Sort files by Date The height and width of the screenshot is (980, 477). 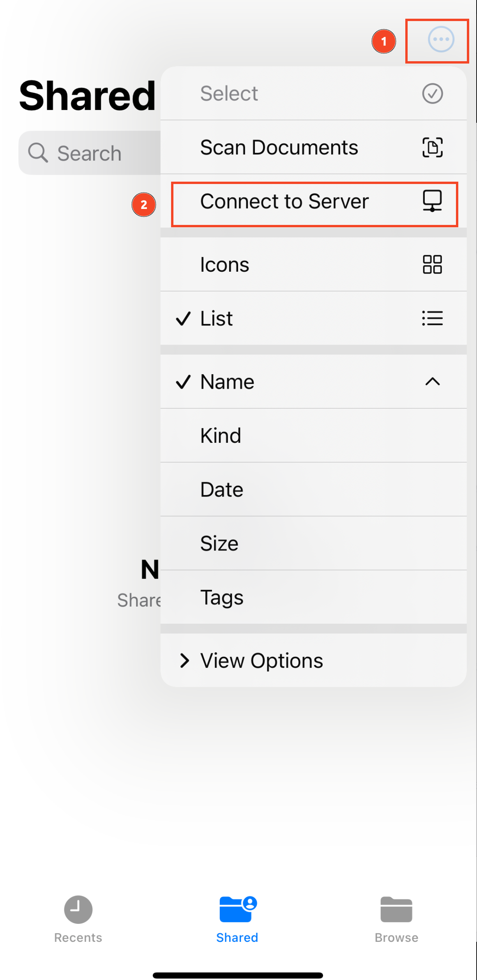(x=222, y=490)
